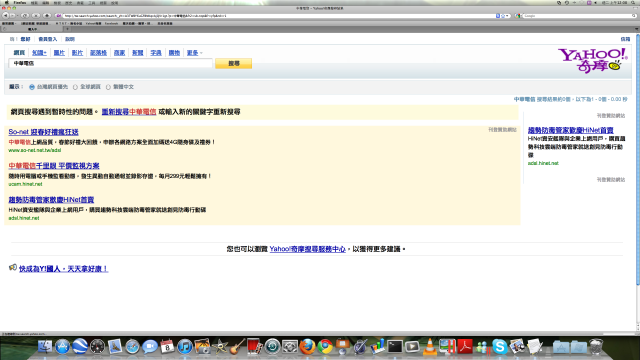Click the bookmark star in the address bar

[x=503, y=16]
